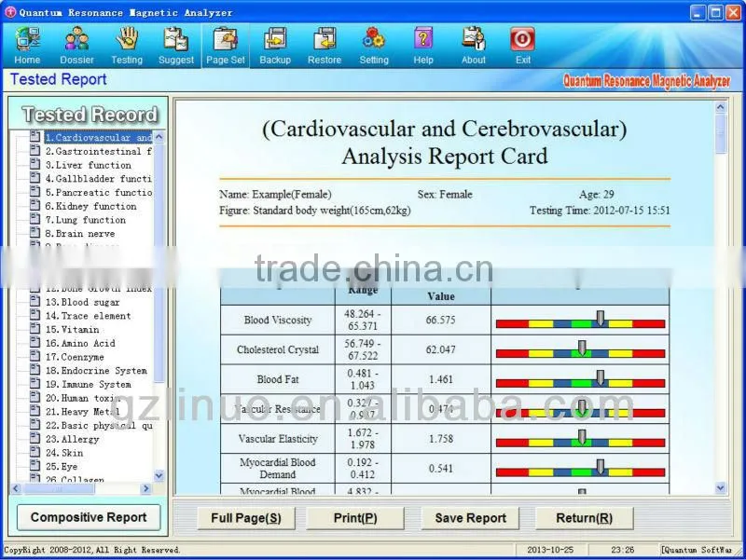Image resolution: width=746 pixels, height=560 pixels.
Task: Select 24.Skin record
Action: coord(64,453)
